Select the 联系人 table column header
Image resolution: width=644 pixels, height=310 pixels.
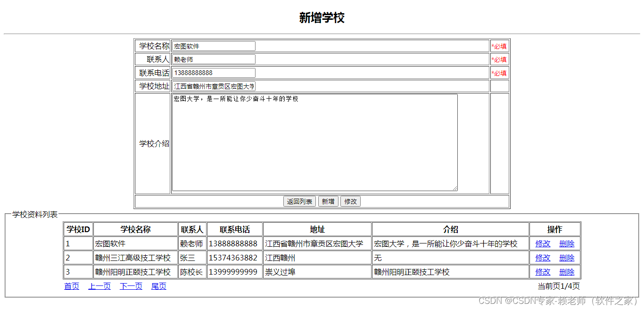point(192,229)
